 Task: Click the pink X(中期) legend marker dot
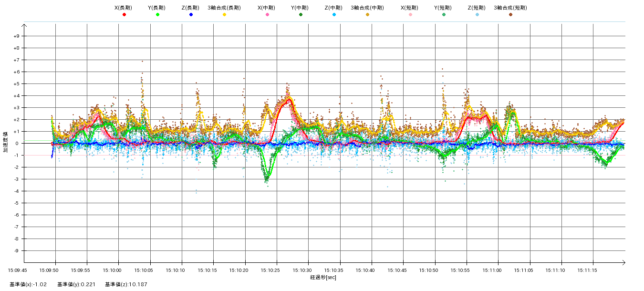pyautogui.click(x=267, y=15)
